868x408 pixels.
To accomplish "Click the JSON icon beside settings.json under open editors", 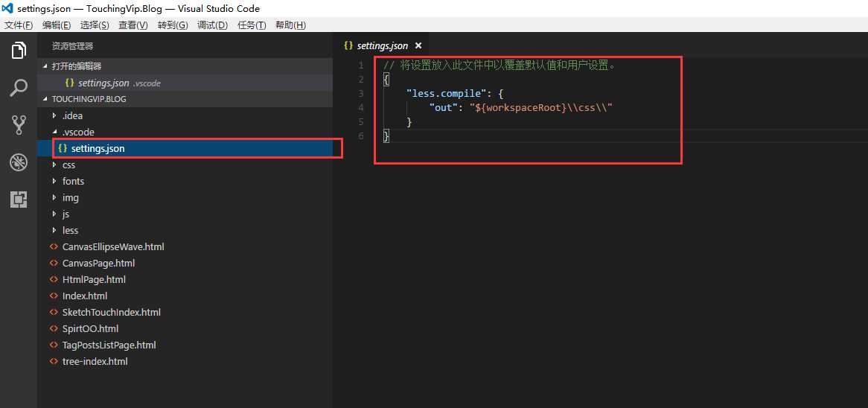I will [69, 83].
